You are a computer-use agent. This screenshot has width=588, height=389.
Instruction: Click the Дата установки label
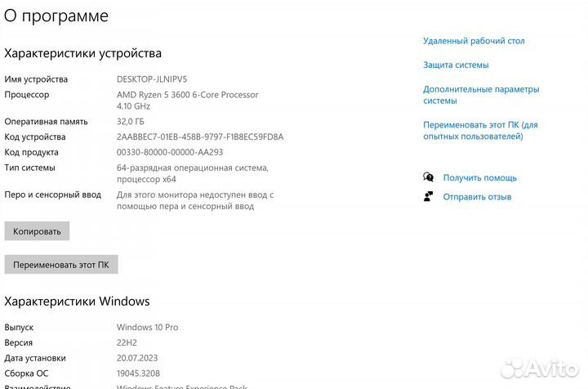pos(35,358)
